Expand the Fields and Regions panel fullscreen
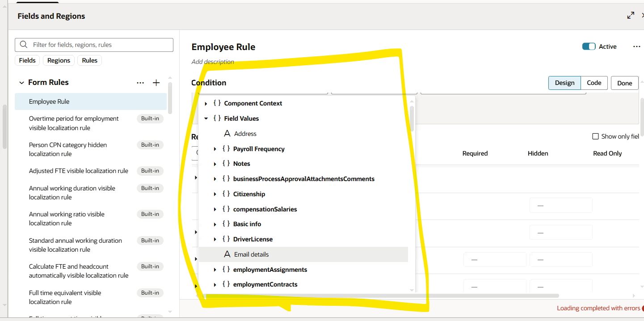The image size is (644, 321). click(x=631, y=16)
